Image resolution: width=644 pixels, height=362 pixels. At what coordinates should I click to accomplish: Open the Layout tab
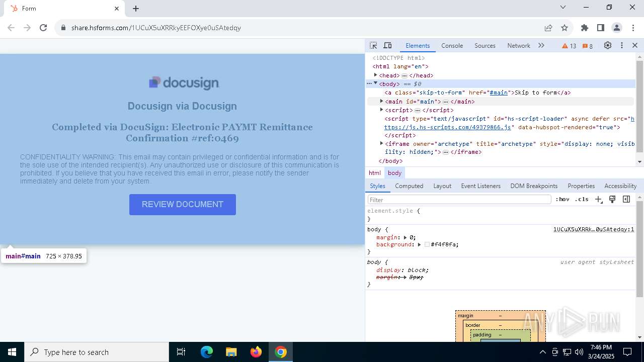pos(442,186)
